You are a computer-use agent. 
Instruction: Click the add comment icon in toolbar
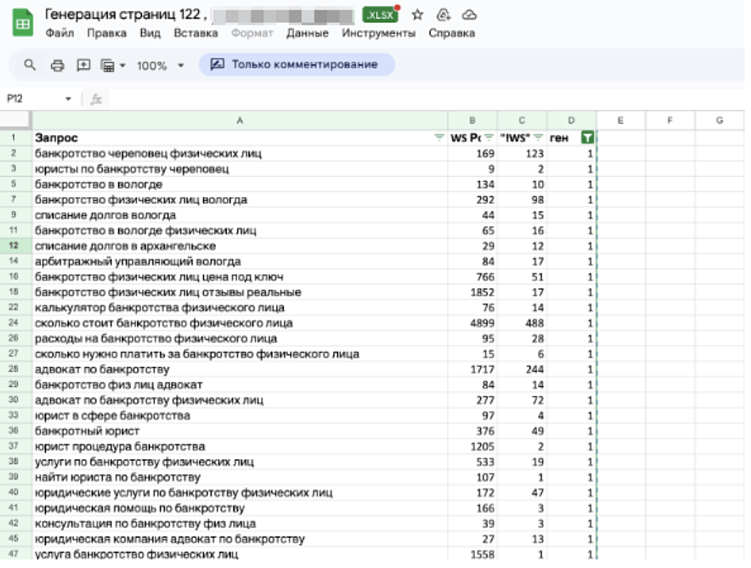(83, 65)
